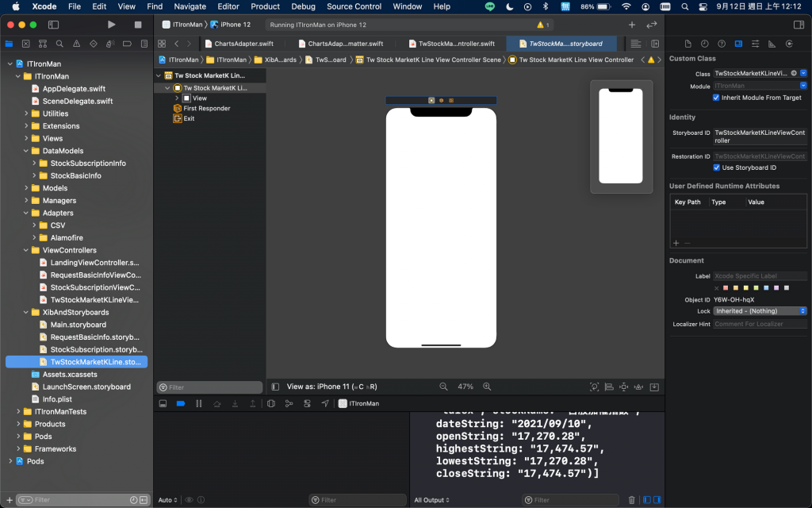
Task: Expand the View node in outline
Action: (x=177, y=98)
